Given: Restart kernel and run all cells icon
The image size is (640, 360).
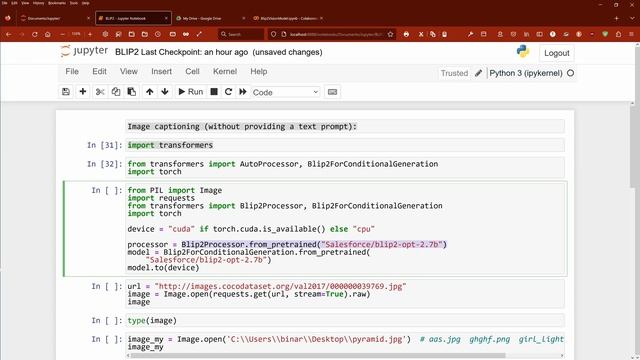Looking at the screenshot, I should (x=243, y=92).
